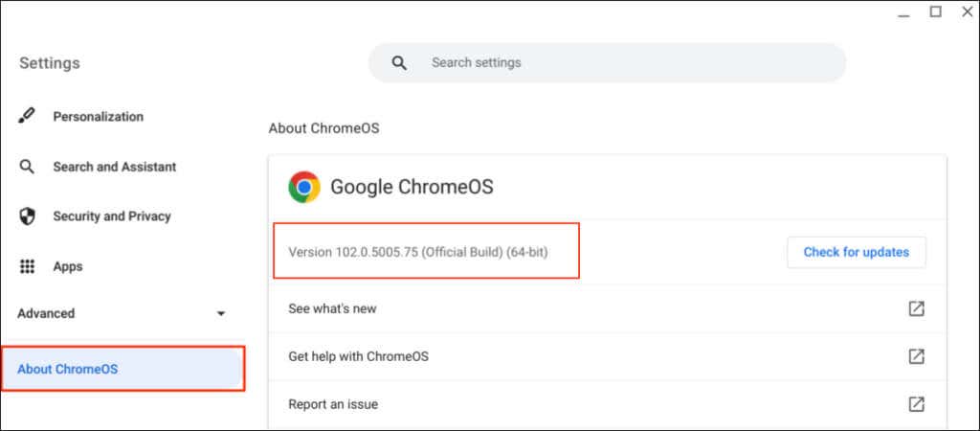Maximize the Settings window
The height and width of the screenshot is (431, 980).
pos(936,11)
